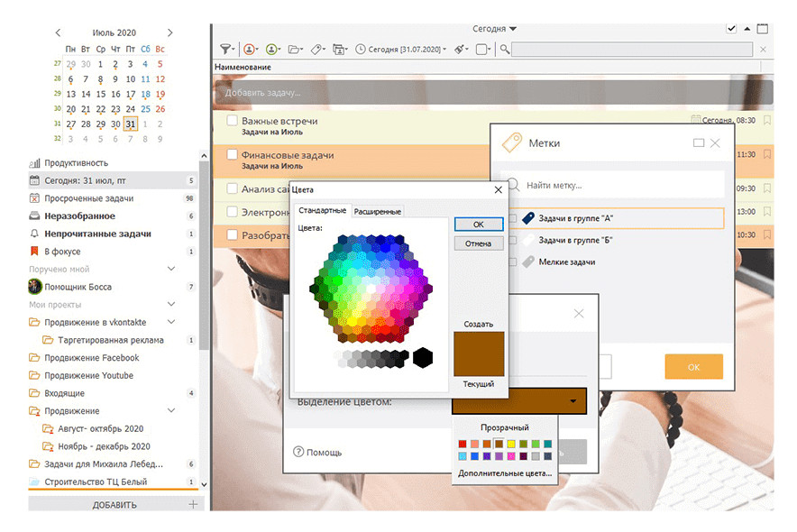
Task: Check the Финансовые задачи task checkbox
Action: point(232,154)
